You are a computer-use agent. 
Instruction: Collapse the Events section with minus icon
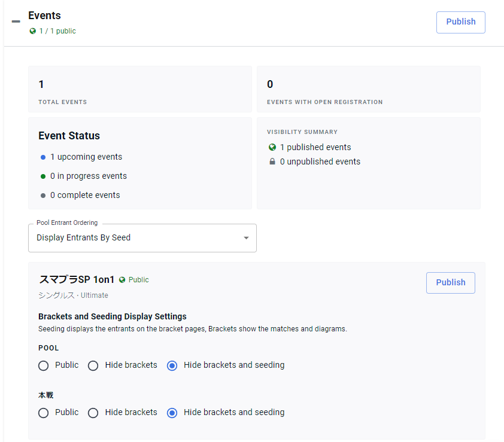(x=16, y=22)
